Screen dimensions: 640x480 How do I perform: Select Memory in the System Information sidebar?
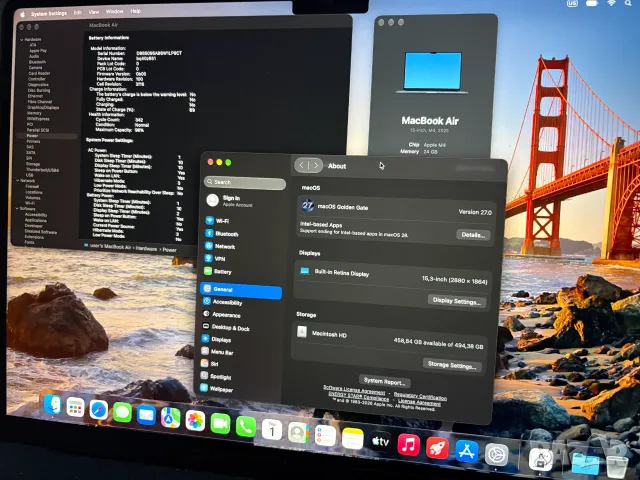point(34,113)
